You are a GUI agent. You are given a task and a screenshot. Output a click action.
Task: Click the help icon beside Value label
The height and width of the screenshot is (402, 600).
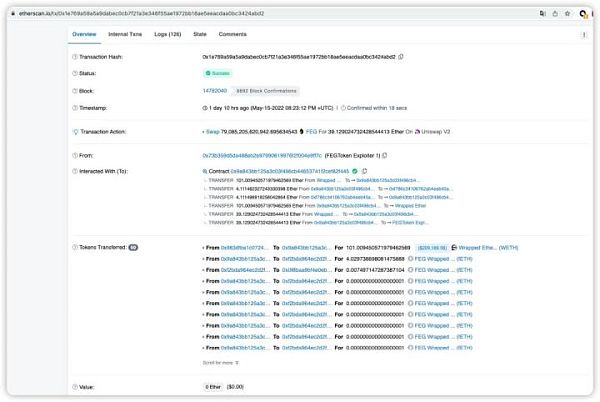(x=74, y=386)
